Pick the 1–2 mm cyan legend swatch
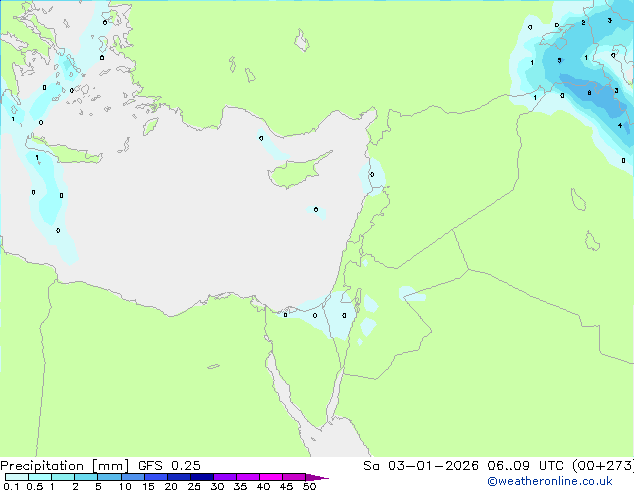This screenshot has height=490, width=634. tap(63, 477)
